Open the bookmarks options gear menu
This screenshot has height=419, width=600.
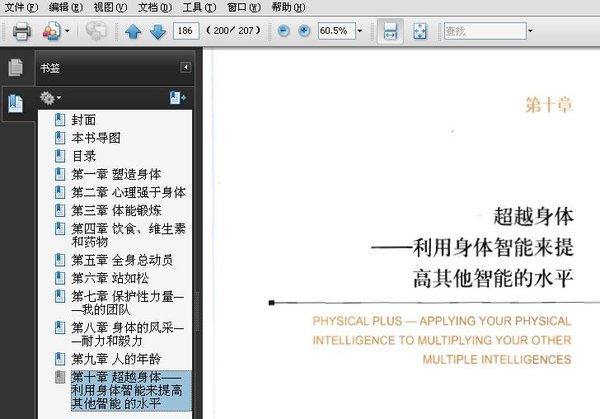pos(50,98)
